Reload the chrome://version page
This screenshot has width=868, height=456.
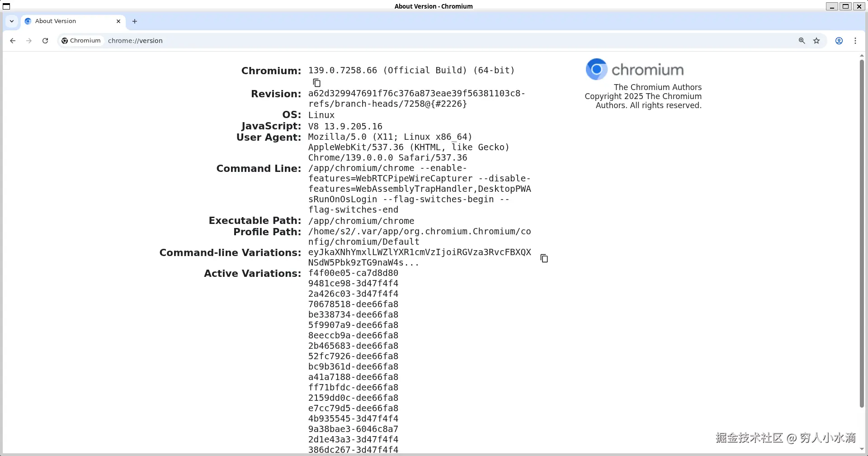click(45, 41)
